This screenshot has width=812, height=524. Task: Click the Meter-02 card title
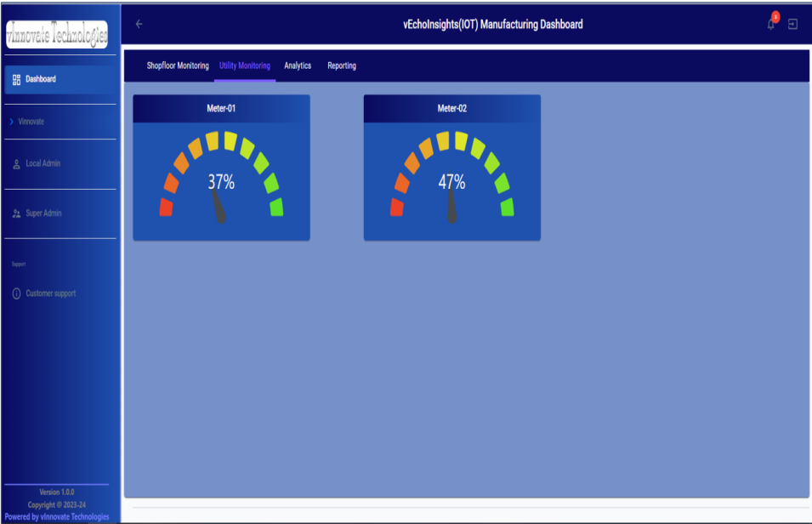tap(452, 108)
